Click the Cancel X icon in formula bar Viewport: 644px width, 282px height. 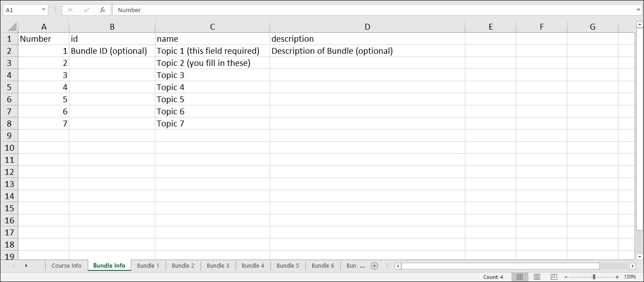click(70, 10)
